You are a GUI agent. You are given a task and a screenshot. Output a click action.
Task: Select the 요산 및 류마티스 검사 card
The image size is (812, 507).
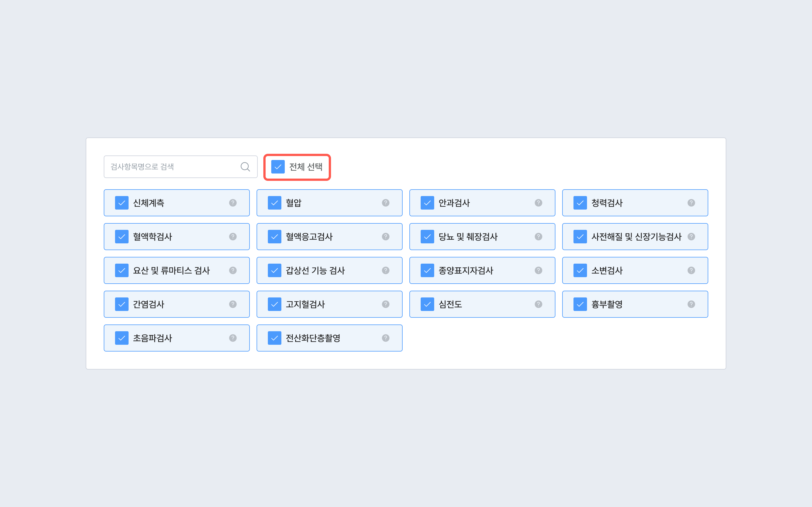[x=171, y=270]
